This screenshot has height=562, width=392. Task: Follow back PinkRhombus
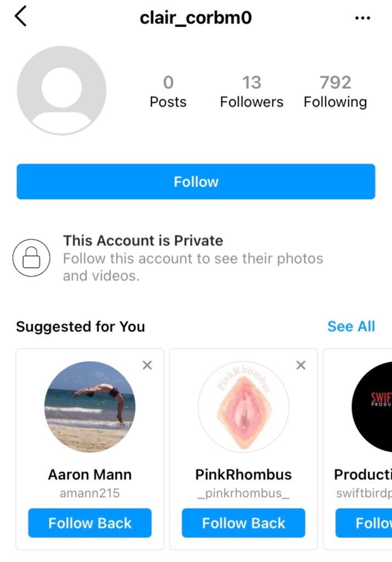[243, 523]
